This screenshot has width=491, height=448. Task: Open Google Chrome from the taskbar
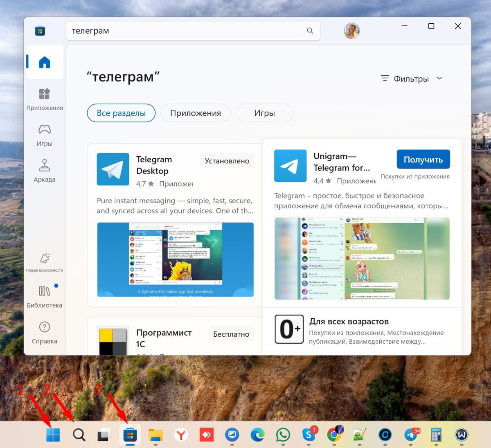coord(335,435)
